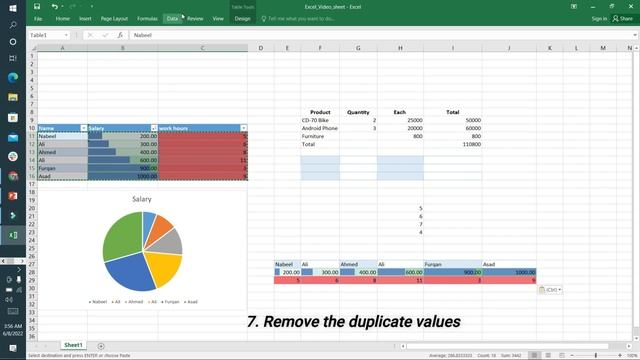The image size is (640, 360).
Task: Open the View tab
Action: pos(218,19)
